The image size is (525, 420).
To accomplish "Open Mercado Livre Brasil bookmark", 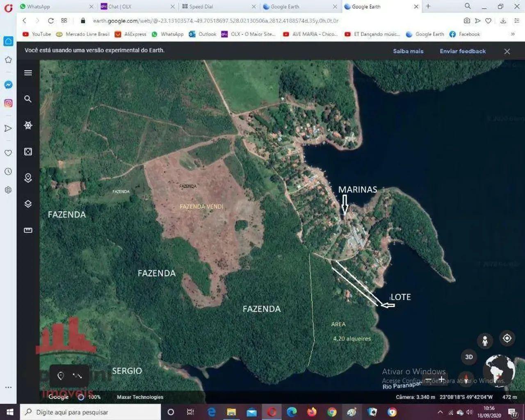I will click(x=83, y=34).
